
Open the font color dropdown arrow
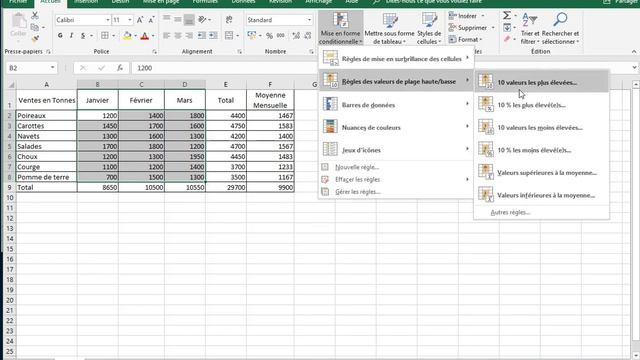[x=153, y=36]
